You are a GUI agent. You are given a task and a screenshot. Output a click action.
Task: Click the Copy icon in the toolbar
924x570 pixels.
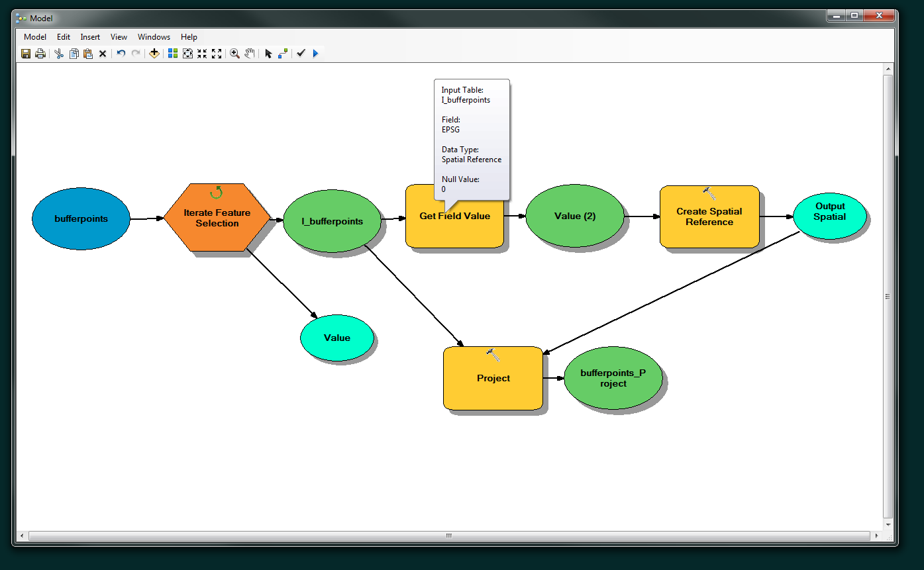pos(74,54)
